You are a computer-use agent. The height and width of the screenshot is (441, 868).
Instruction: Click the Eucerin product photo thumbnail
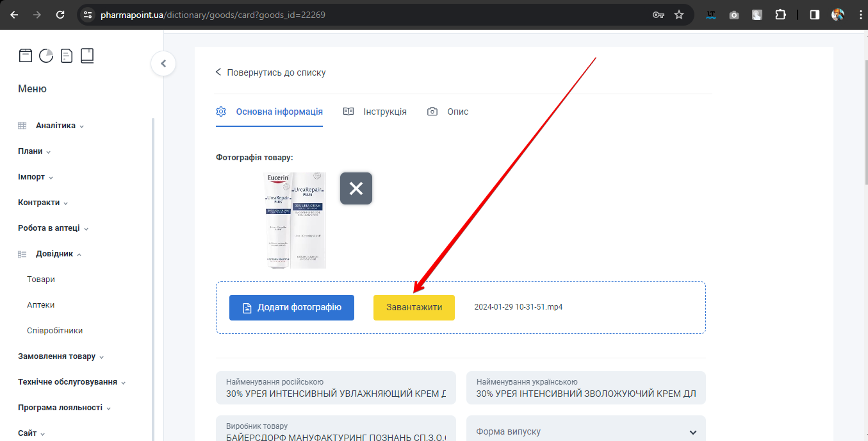click(295, 220)
